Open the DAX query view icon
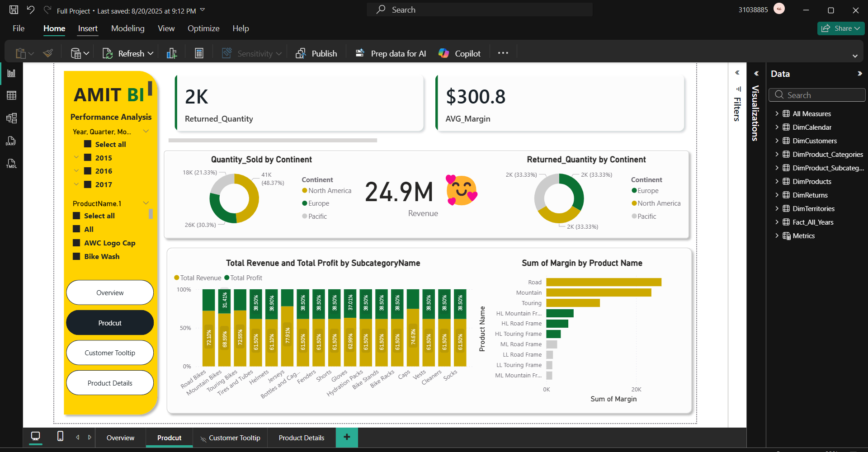The width and height of the screenshot is (868, 452). tap(11, 141)
